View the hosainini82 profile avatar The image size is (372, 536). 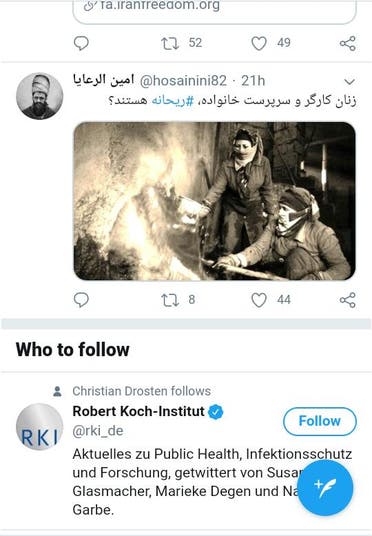[x=40, y=96]
